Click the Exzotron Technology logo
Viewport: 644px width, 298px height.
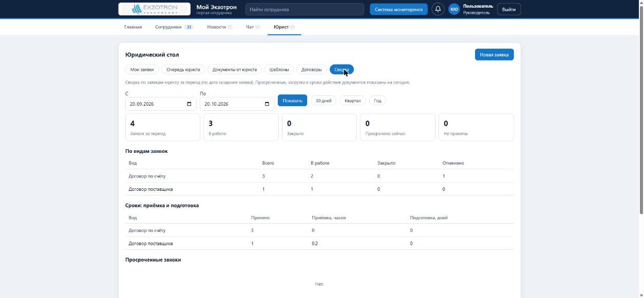(x=154, y=9)
